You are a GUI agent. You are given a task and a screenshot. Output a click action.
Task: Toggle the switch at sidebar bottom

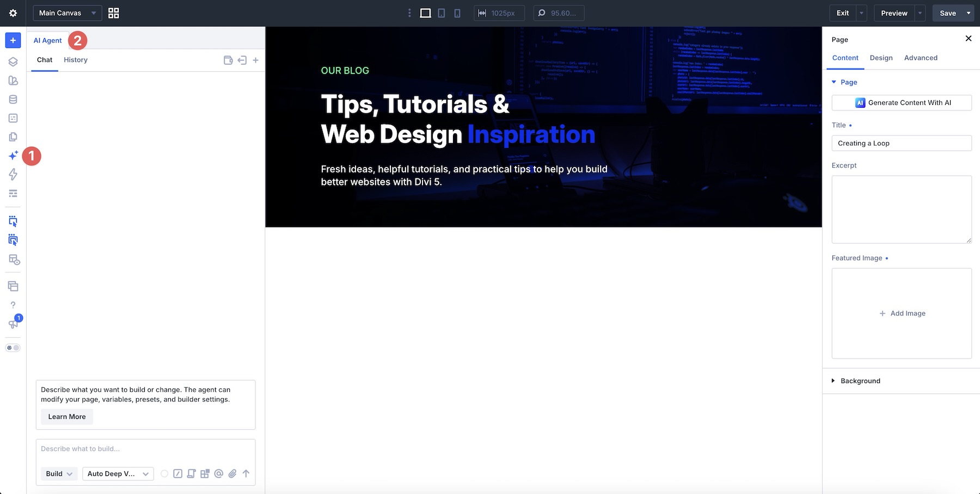tap(13, 348)
